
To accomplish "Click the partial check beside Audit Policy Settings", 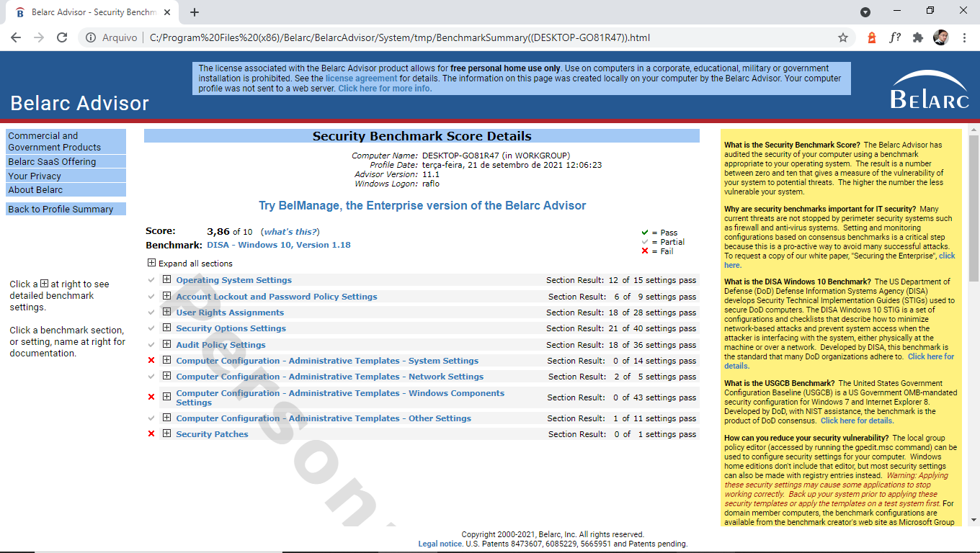I will pos(151,345).
